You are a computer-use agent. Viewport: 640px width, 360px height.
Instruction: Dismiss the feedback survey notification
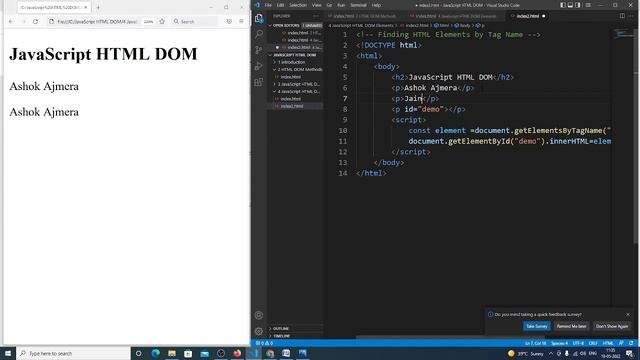628,314
